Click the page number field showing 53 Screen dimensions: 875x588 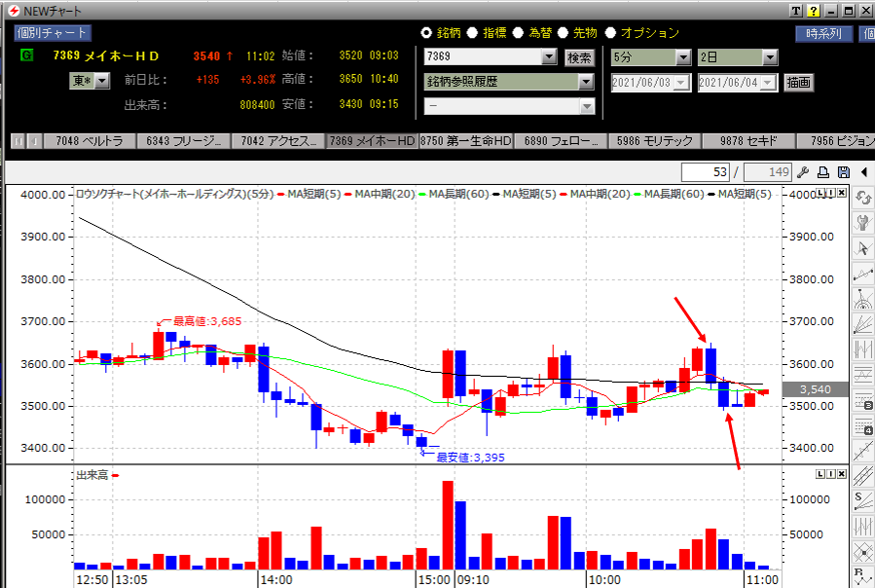click(x=706, y=172)
